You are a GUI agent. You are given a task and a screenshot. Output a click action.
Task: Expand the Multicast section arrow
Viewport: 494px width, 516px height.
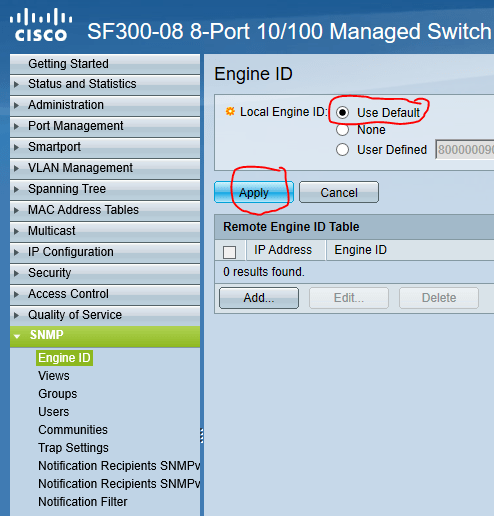[x=16, y=231]
